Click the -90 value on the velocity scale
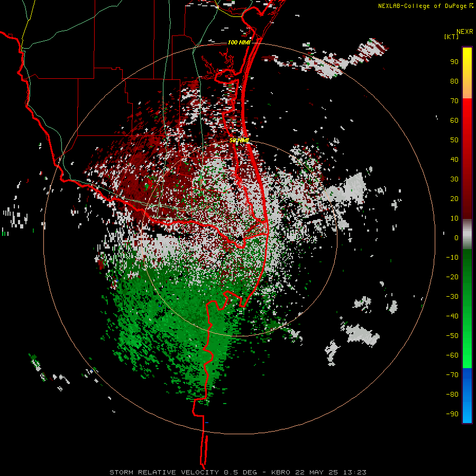Viewport: 476px width, 476px height. coord(452,414)
